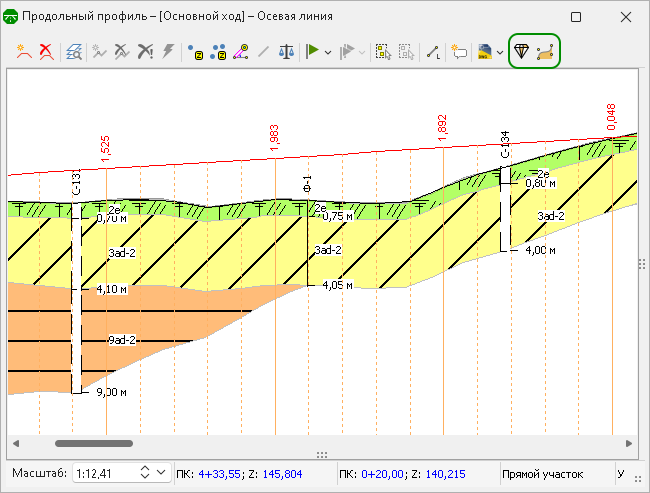Click the right scroll arrow button
The height and width of the screenshot is (493, 650).
630,442
